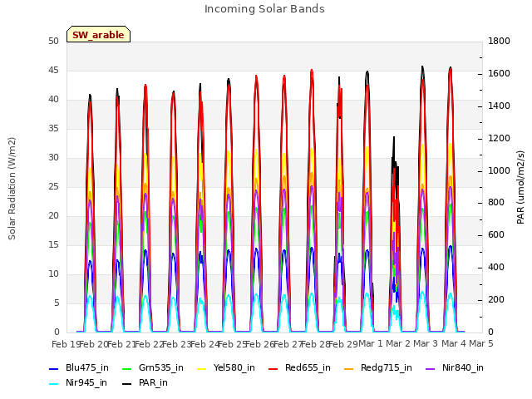Click the red Red655_in legend swatch
The image size is (532, 399).
pos(273,369)
